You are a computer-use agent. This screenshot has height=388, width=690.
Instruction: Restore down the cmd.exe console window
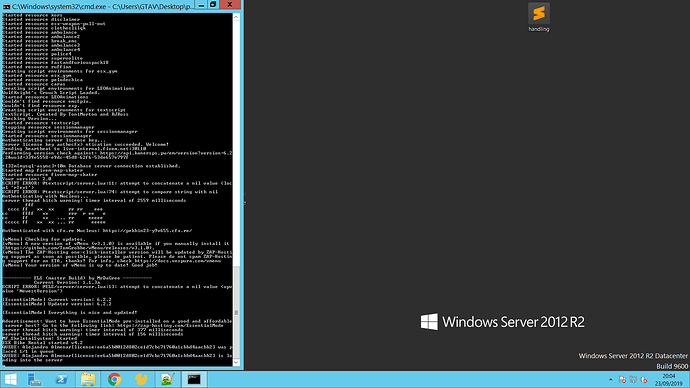click(213, 5)
